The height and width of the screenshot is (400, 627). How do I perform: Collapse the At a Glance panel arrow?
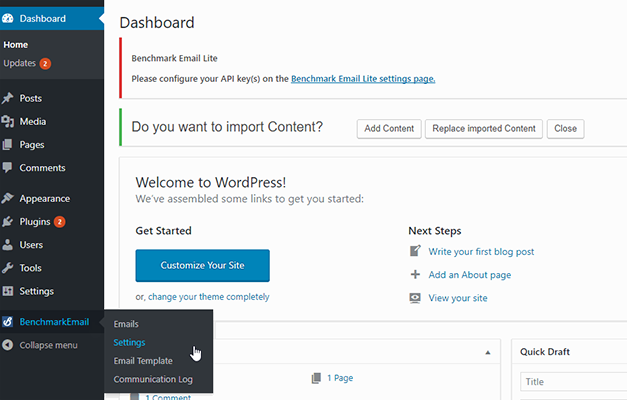[488, 352]
